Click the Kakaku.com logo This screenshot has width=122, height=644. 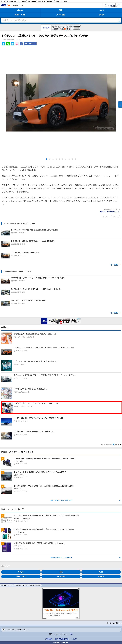(x=6, y=5)
